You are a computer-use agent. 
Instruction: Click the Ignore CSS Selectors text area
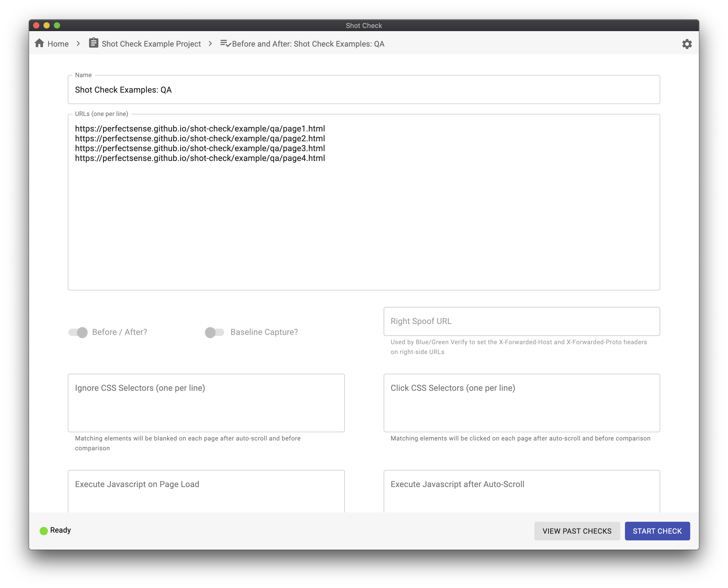point(206,403)
